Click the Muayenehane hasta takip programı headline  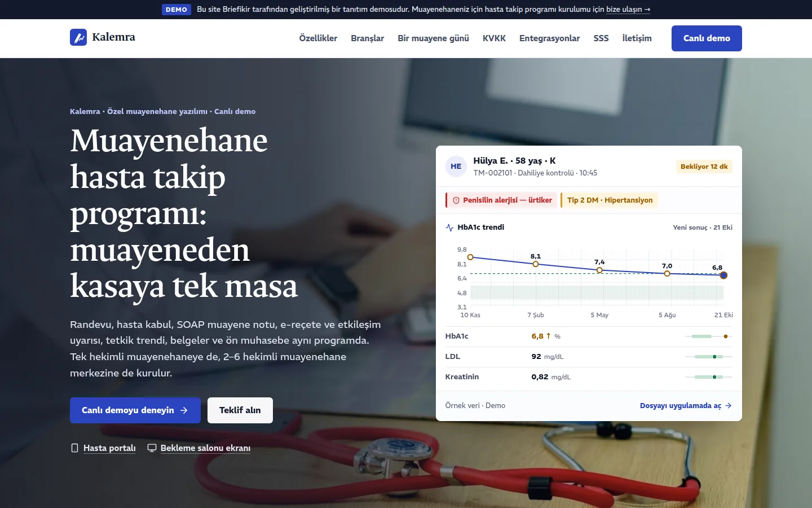click(x=184, y=213)
